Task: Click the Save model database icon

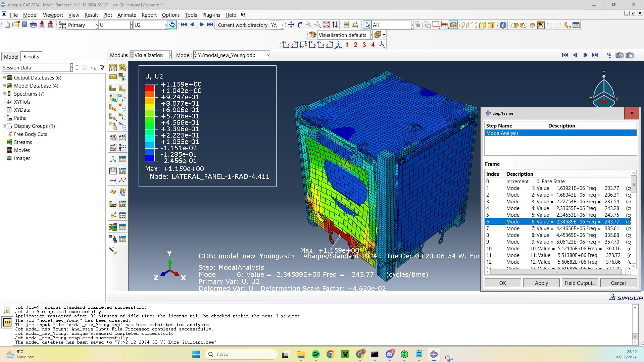Action: 24,25
